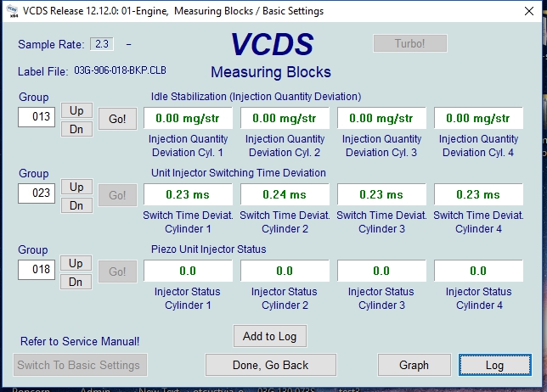Image resolution: width=547 pixels, height=392 pixels.
Task: Click the Log button
Action: [x=494, y=365]
